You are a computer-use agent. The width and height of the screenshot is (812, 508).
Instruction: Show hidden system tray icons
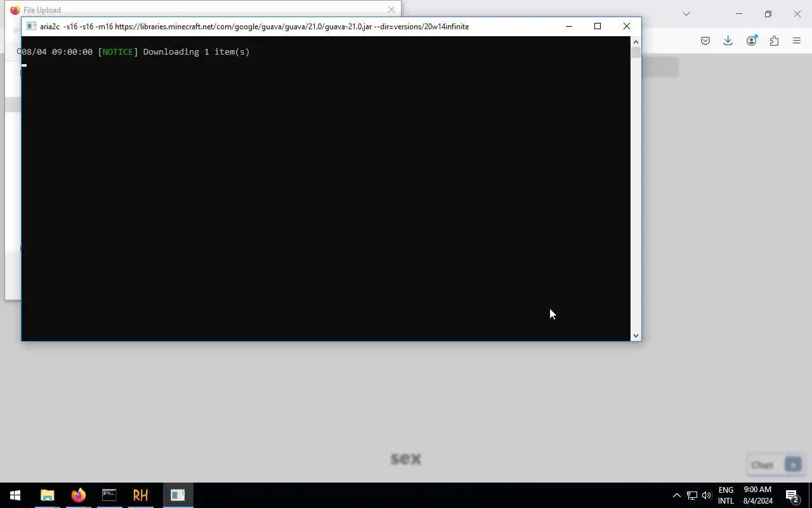point(676,495)
